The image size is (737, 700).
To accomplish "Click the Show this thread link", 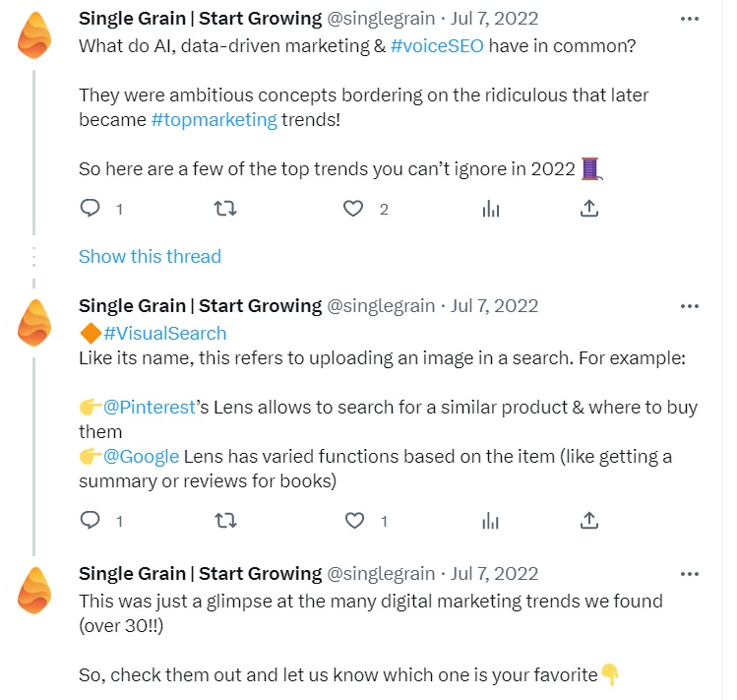I will [150, 256].
